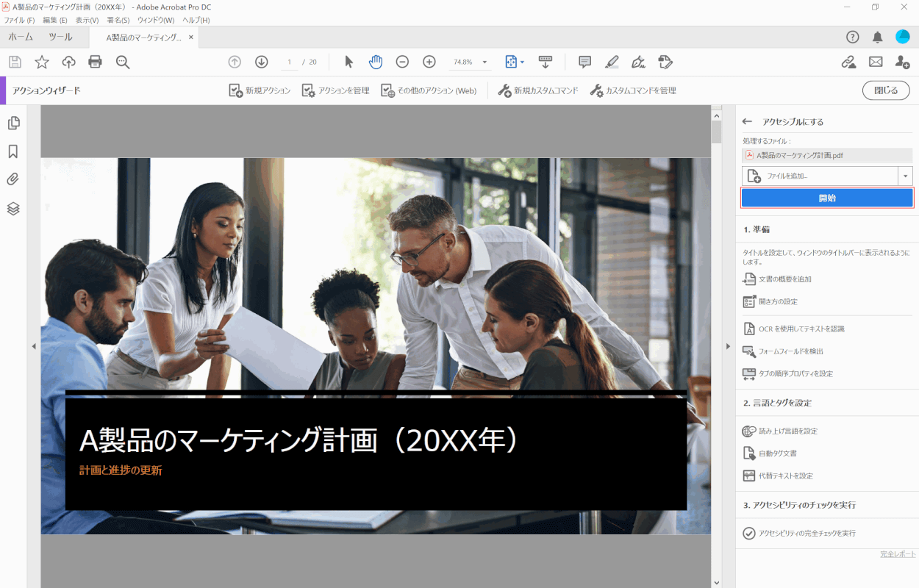Open notifications bell icon
The width and height of the screenshot is (919, 588).
point(877,37)
